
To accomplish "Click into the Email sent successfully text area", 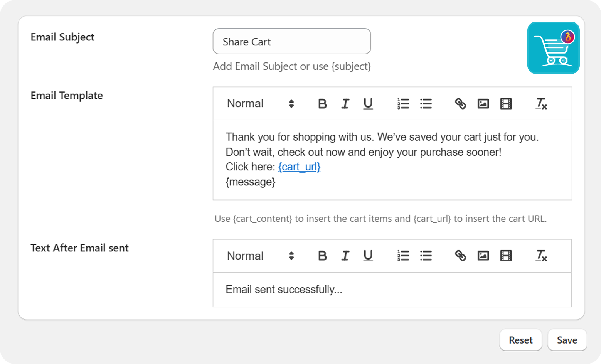I will (392, 290).
